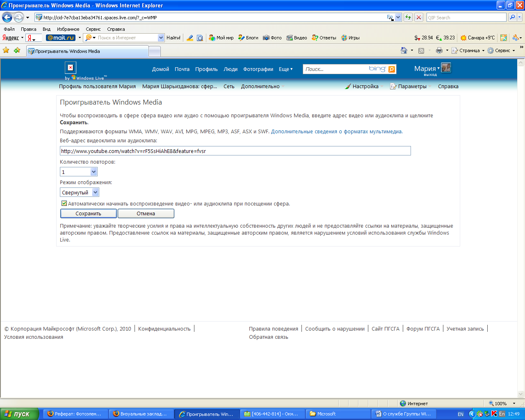Open the Правка menu
Image resolution: width=525 pixels, height=420 pixels.
pyautogui.click(x=29, y=29)
